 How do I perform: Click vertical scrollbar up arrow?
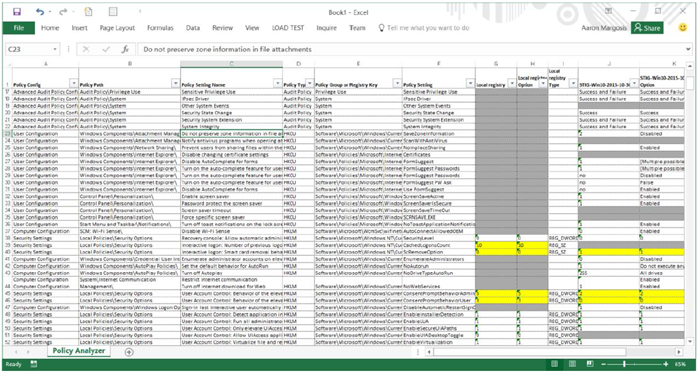690,66
